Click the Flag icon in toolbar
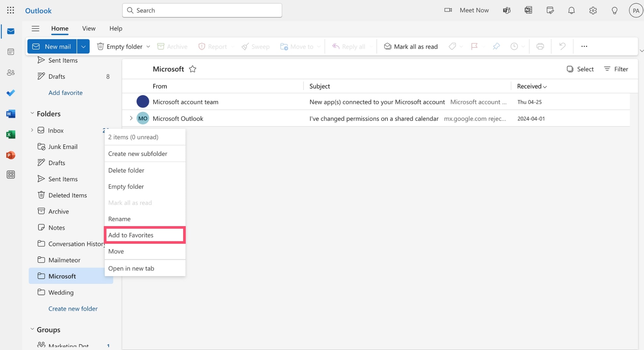This screenshot has height=350, width=644. pos(474,46)
